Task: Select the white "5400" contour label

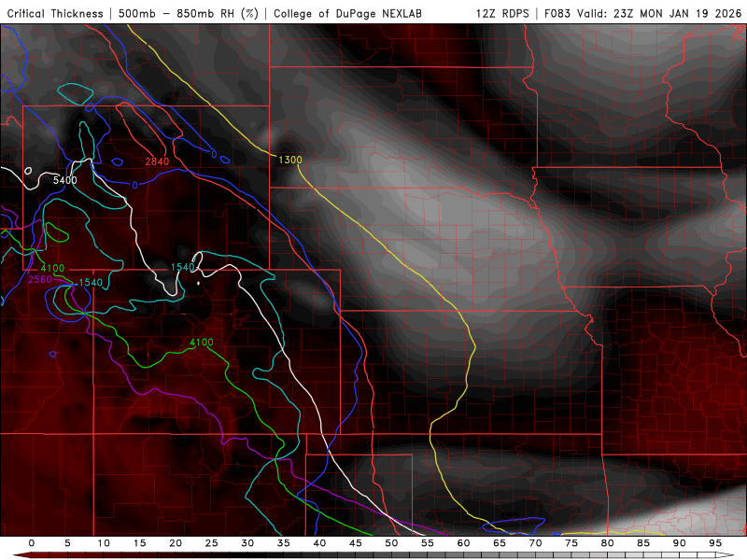Action: [64, 180]
